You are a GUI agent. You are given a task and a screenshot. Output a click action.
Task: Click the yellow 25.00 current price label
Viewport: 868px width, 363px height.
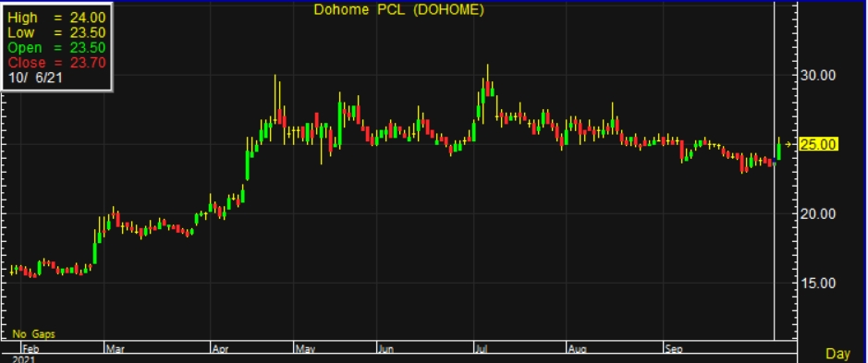(819, 144)
